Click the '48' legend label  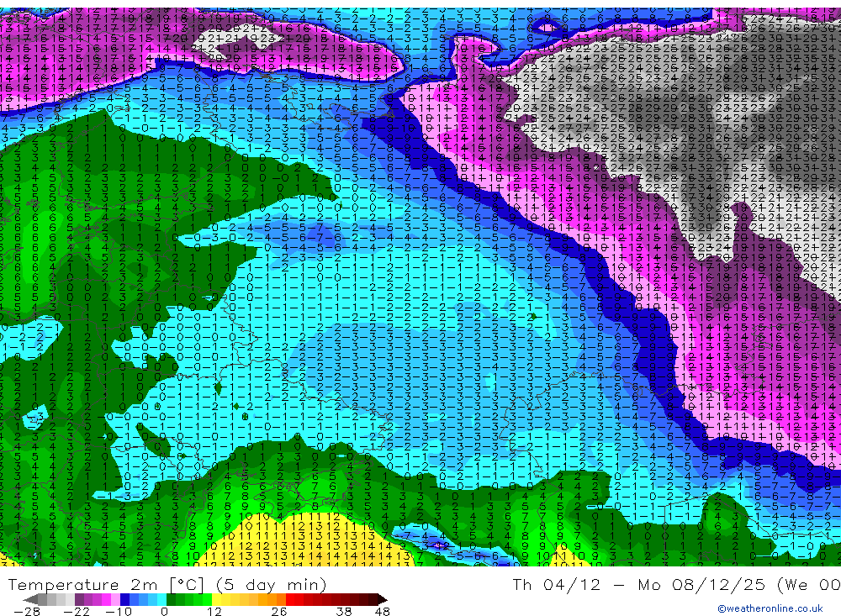coord(383,612)
